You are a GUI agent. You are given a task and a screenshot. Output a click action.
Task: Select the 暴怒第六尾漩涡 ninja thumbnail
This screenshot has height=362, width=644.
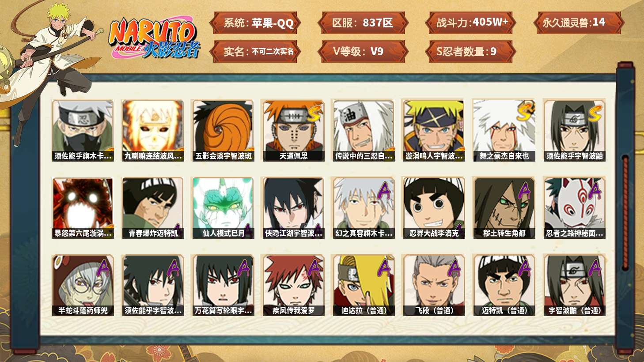click(83, 208)
